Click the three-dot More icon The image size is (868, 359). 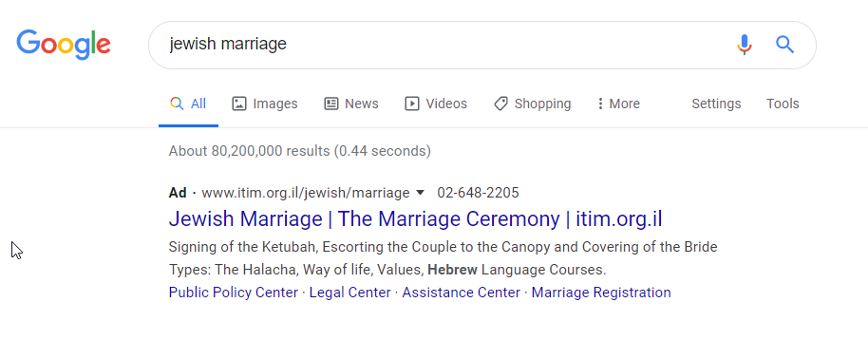tap(600, 104)
